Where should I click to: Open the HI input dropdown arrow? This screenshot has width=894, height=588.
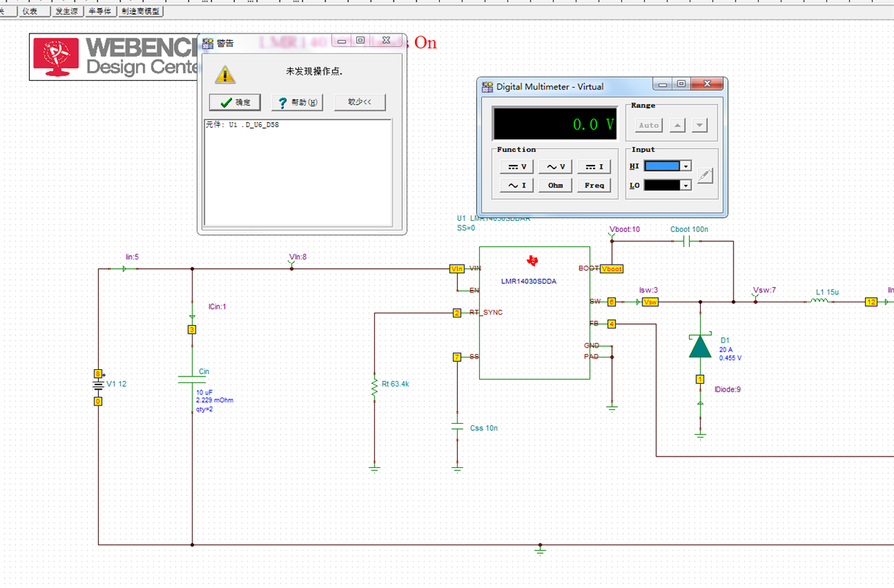tap(685, 166)
